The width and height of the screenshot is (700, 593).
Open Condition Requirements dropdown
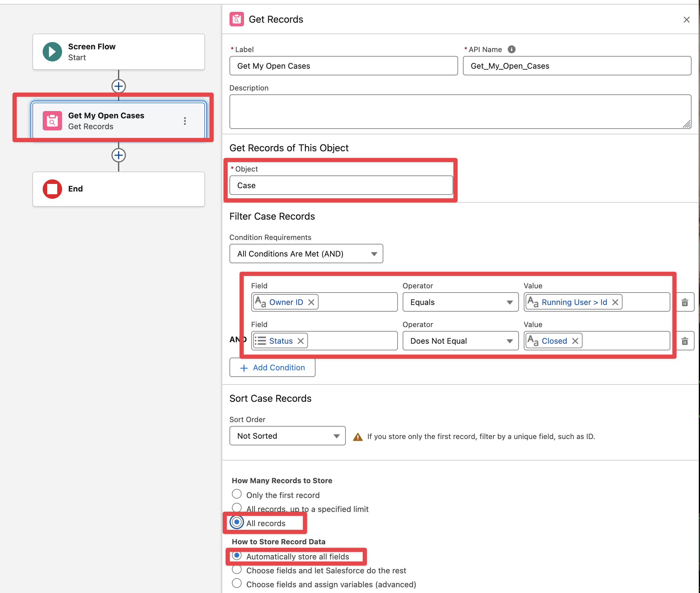click(x=306, y=254)
